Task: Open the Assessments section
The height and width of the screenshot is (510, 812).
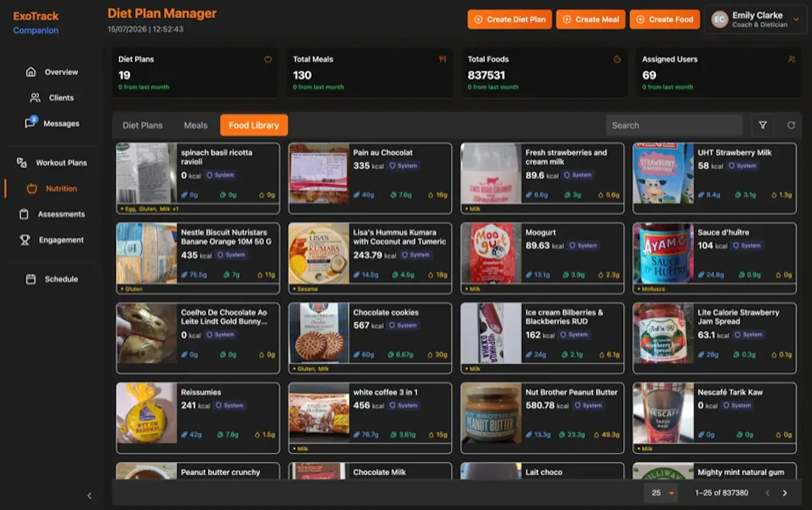Action: (x=52, y=214)
